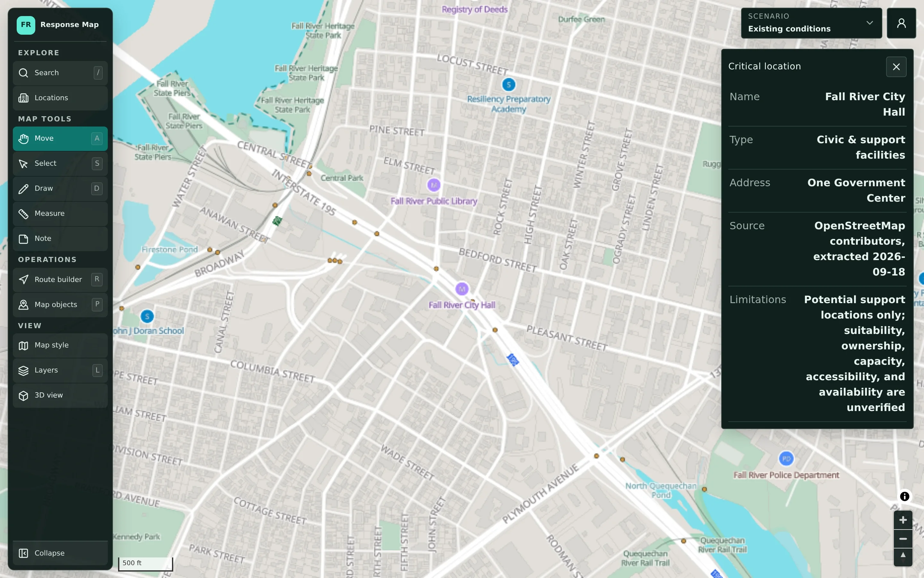Click the Fall River City Hall marker

click(x=462, y=289)
